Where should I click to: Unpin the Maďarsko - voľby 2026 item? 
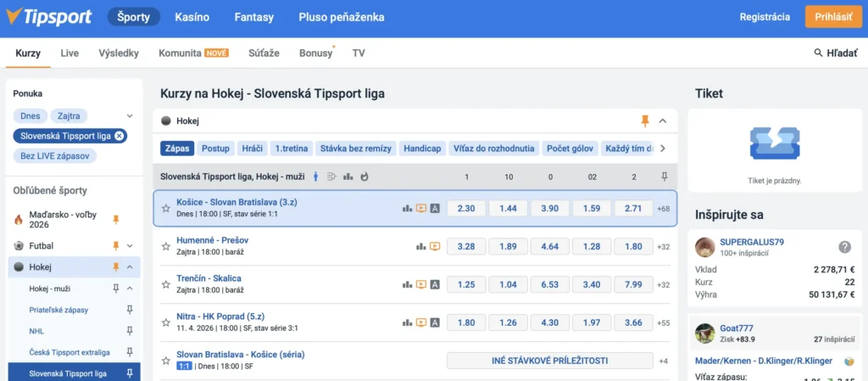coord(115,220)
